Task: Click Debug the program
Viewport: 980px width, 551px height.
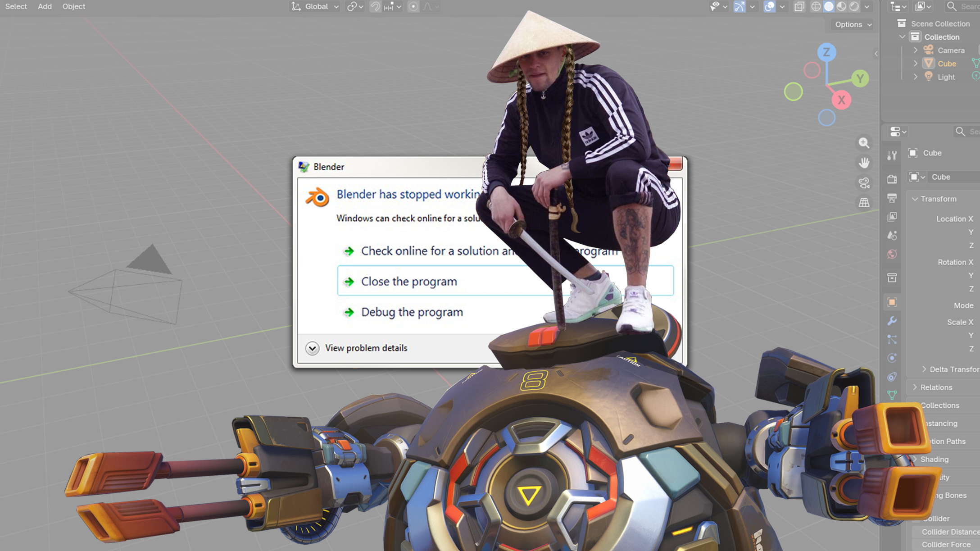Action: [412, 312]
